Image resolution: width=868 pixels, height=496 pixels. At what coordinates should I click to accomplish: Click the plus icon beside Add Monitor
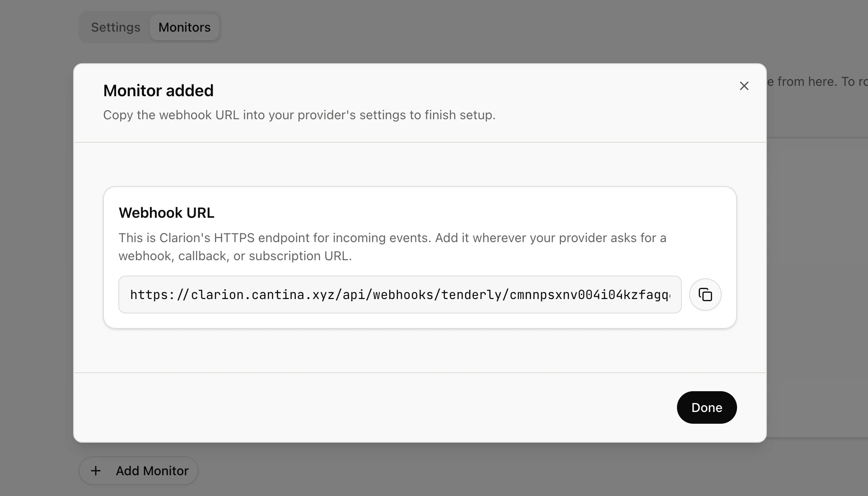coord(96,471)
